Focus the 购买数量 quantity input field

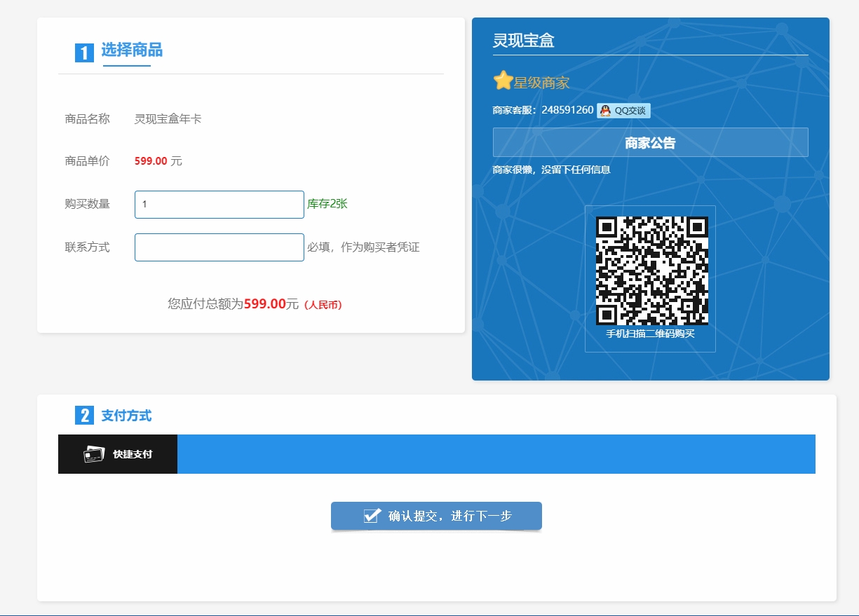pyautogui.click(x=219, y=205)
